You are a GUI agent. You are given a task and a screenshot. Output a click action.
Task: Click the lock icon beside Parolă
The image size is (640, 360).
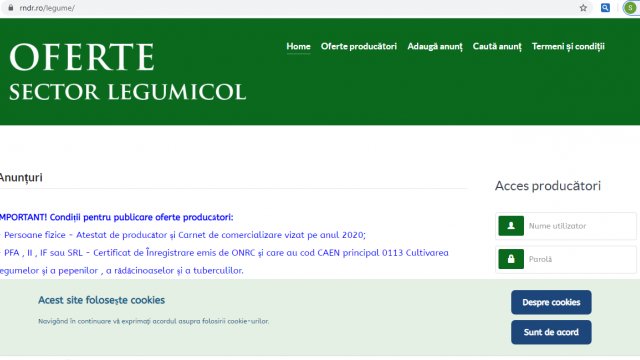pos(511,259)
